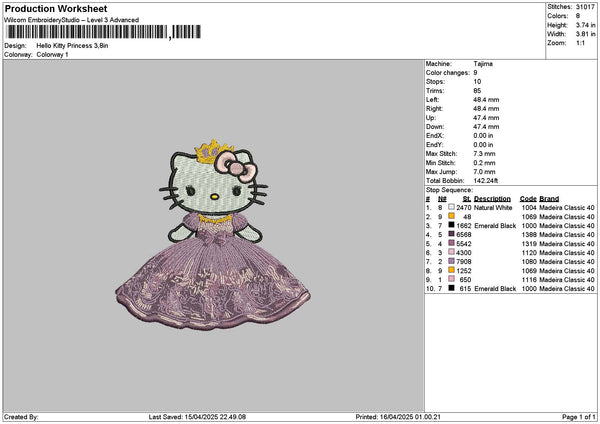Click the "Description" column header
Image resolution: width=600 pixels, height=424 pixels.
[x=492, y=199]
